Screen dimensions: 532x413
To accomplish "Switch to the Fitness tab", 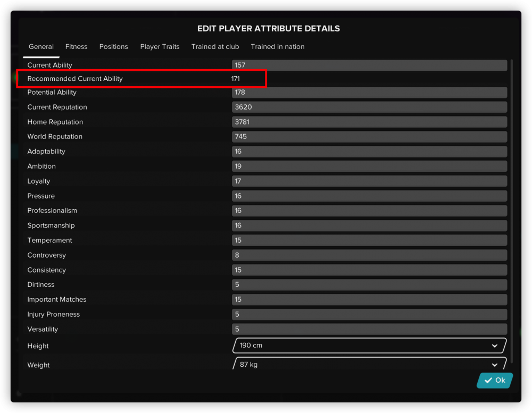I will pyautogui.click(x=76, y=47).
